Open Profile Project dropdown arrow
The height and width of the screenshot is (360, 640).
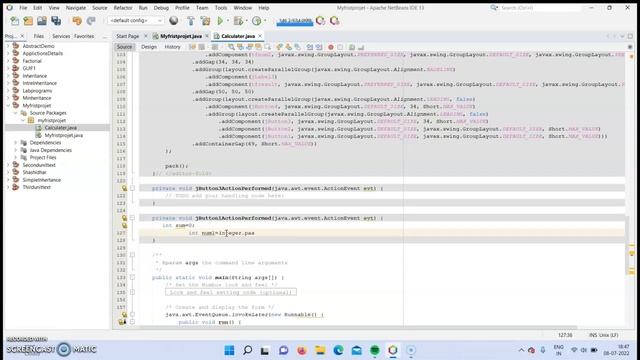[265, 20]
